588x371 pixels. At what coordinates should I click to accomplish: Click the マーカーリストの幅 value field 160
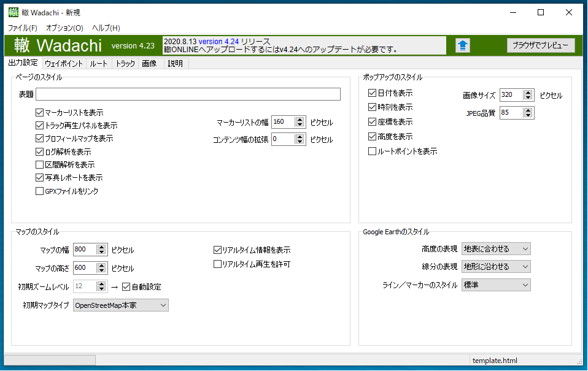283,122
